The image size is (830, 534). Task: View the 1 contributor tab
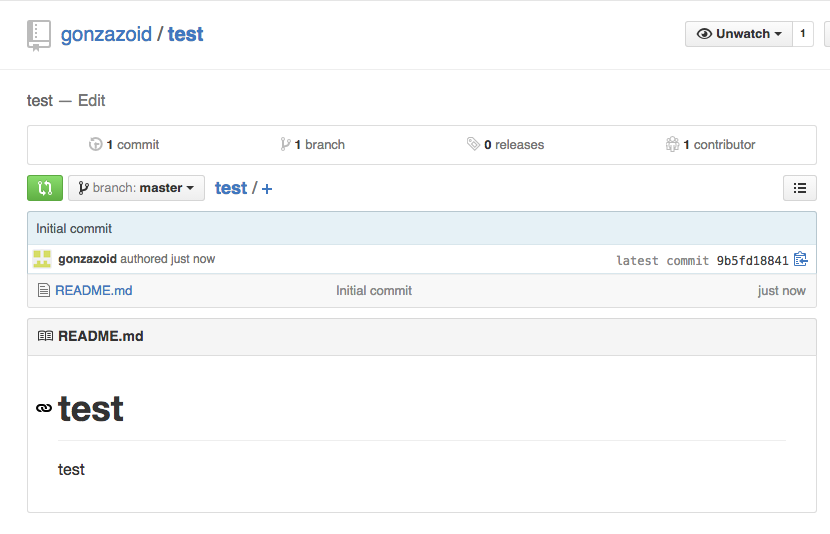pyautogui.click(x=711, y=145)
